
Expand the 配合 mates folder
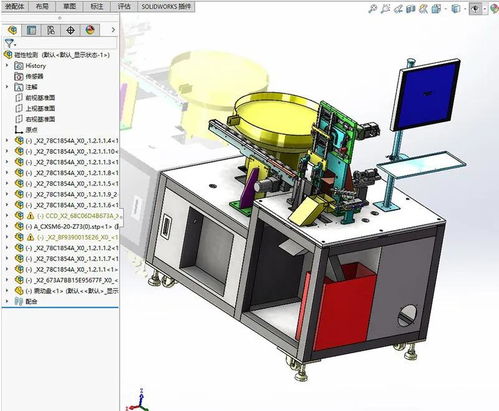coord(7,301)
